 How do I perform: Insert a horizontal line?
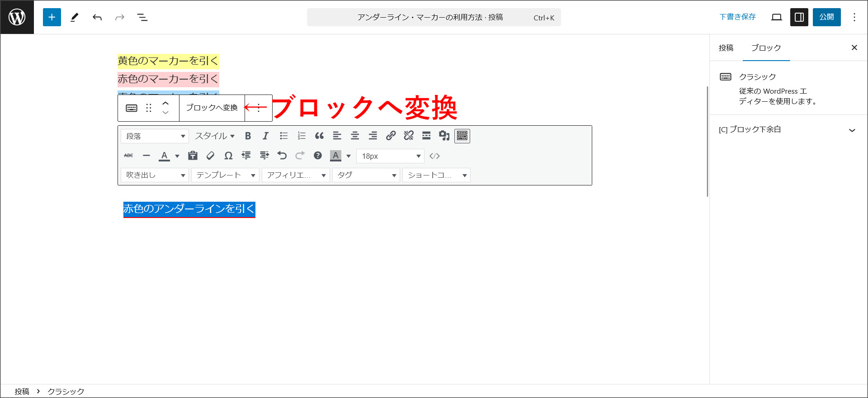(x=146, y=156)
